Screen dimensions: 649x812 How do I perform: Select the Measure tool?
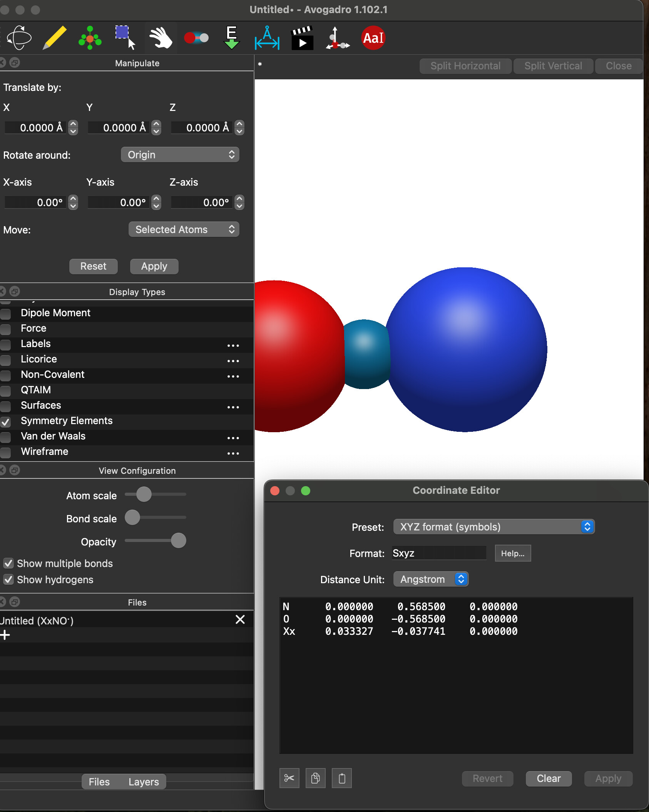[267, 38]
